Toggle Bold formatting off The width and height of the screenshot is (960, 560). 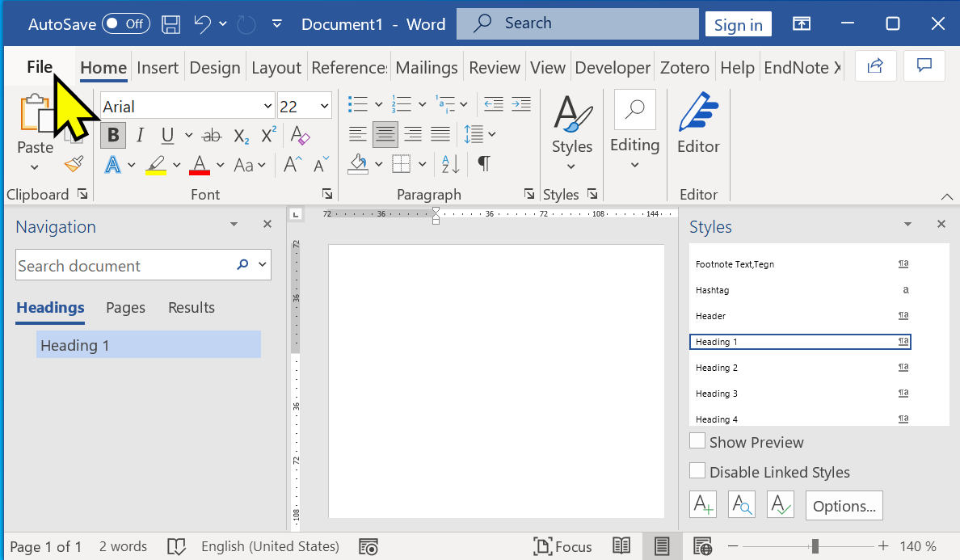(x=113, y=135)
